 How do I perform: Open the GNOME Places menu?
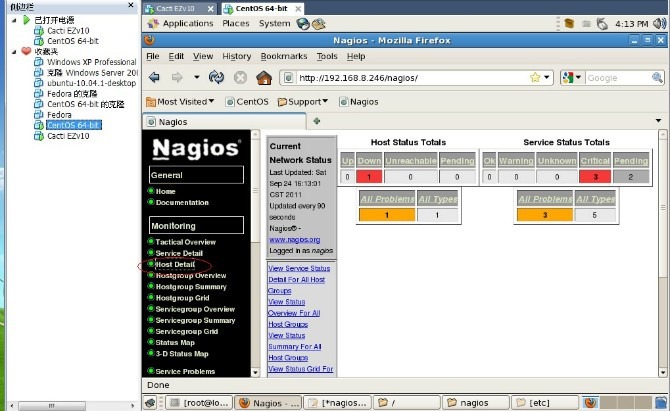pyautogui.click(x=235, y=23)
